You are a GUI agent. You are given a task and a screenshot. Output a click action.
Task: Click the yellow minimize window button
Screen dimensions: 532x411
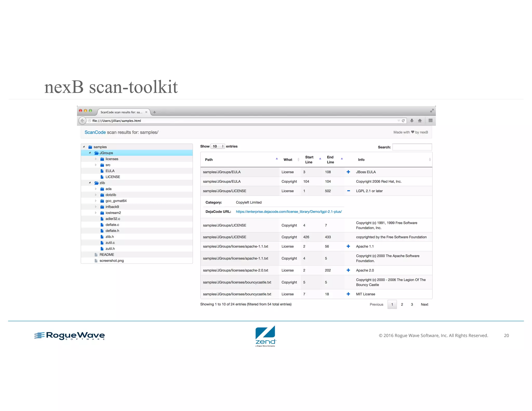(85, 111)
